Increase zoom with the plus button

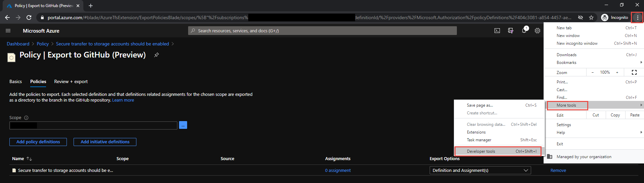coord(617,72)
